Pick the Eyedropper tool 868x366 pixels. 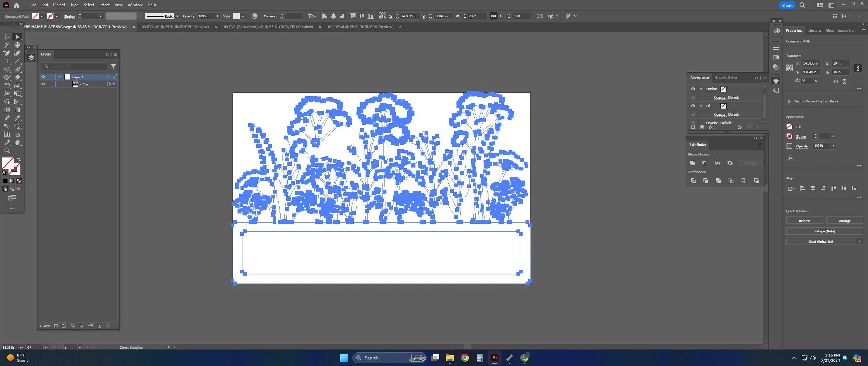point(17,118)
